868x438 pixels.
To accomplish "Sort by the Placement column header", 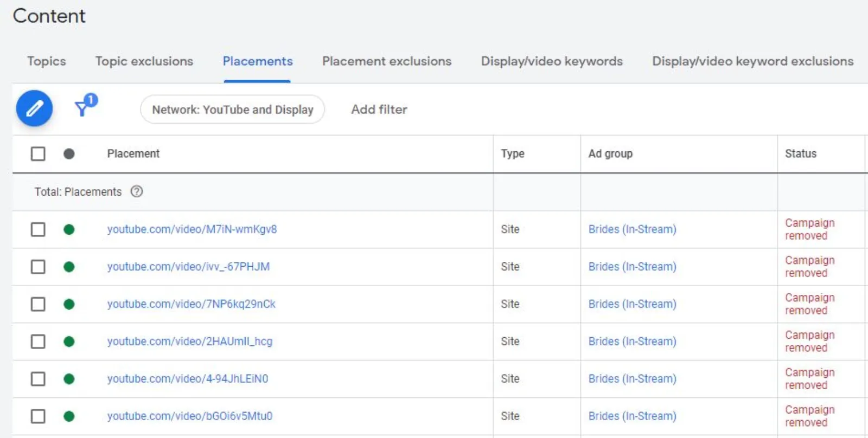I will coord(133,154).
